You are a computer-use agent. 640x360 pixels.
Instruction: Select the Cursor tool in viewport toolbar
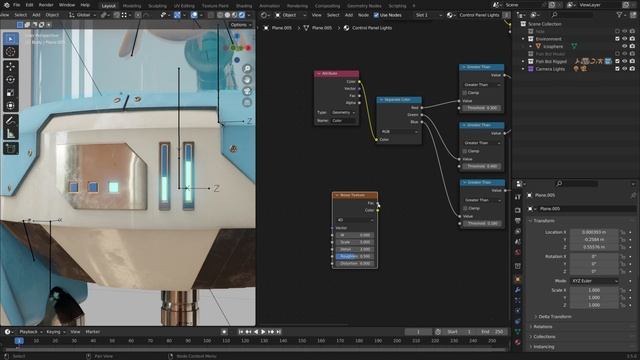[x=11, y=52]
